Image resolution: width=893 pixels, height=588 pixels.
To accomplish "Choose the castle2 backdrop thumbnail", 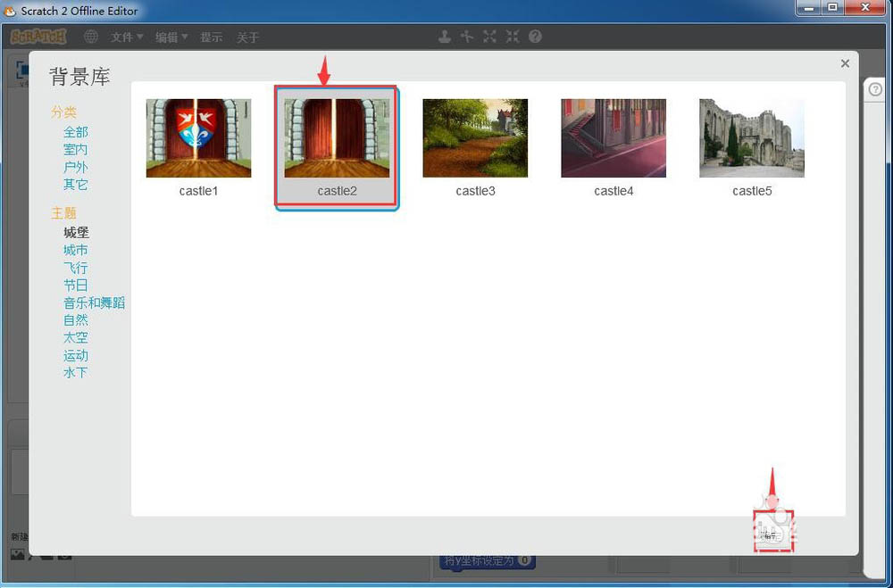I will [338, 138].
